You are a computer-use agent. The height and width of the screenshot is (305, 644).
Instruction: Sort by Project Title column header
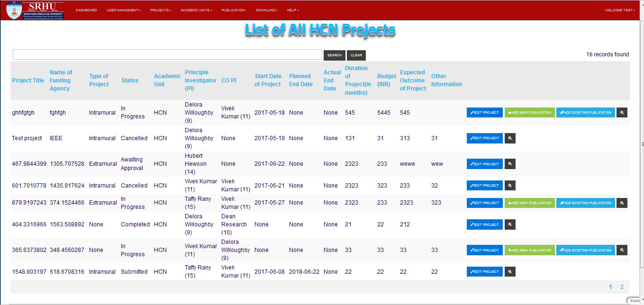[28, 81]
